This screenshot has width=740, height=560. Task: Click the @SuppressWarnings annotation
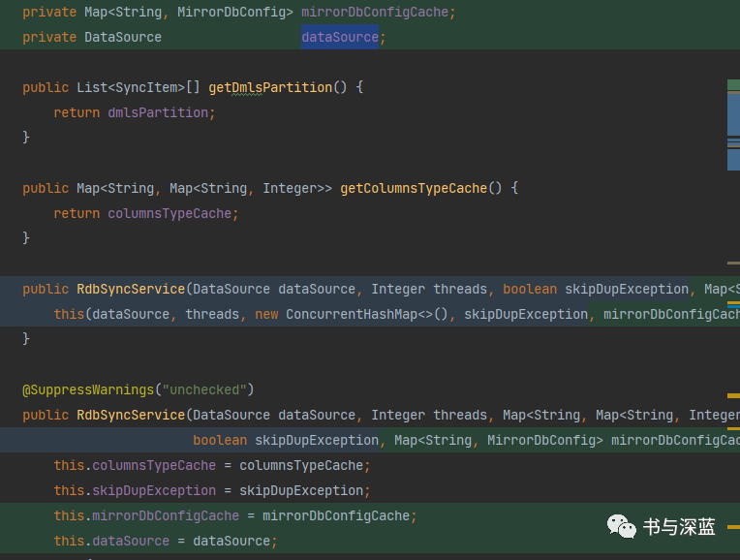point(88,389)
